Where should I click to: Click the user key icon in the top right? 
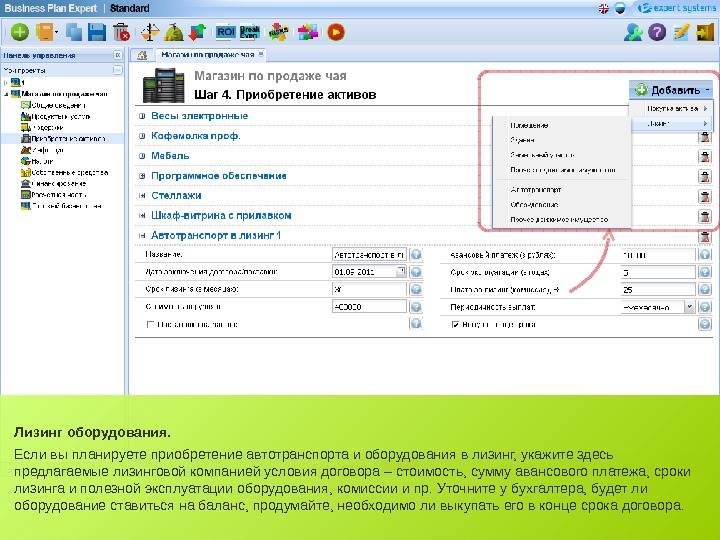pyautogui.click(x=633, y=32)
